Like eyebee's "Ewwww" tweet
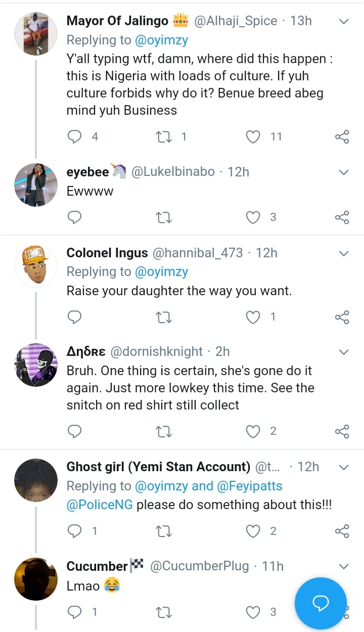 click(253, 217)
